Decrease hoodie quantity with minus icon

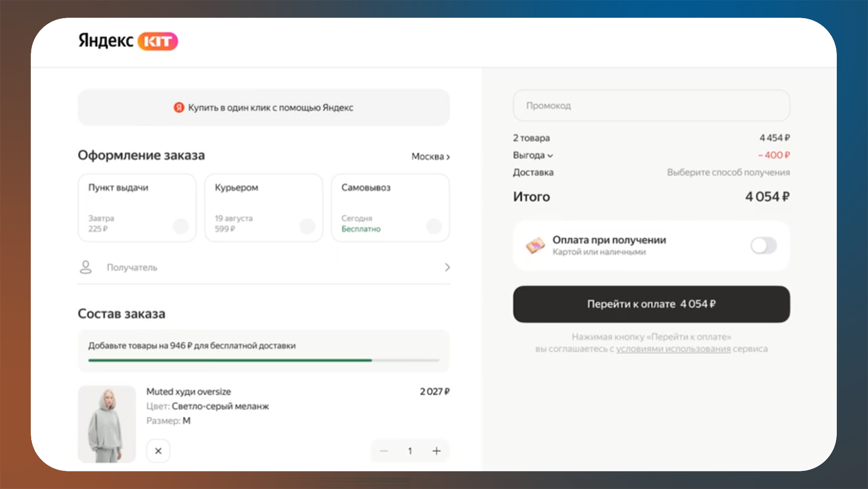383,451
